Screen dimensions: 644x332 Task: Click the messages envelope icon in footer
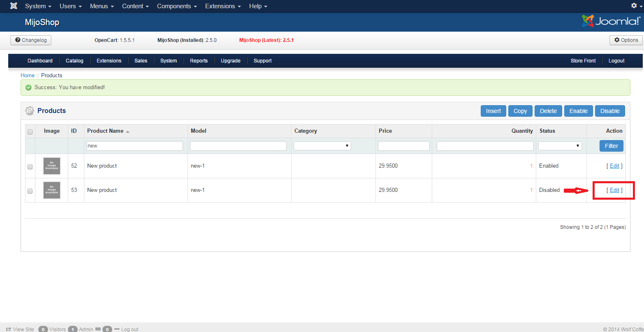(98, 329)
